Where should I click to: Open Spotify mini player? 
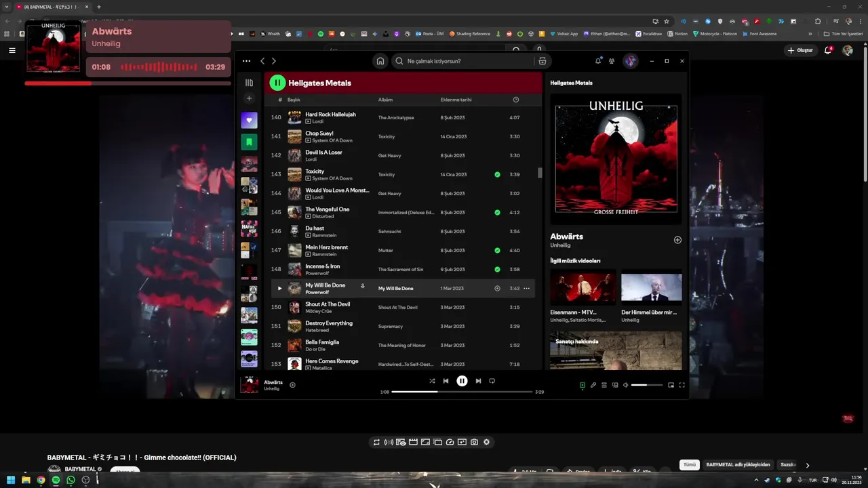(671, 385)
